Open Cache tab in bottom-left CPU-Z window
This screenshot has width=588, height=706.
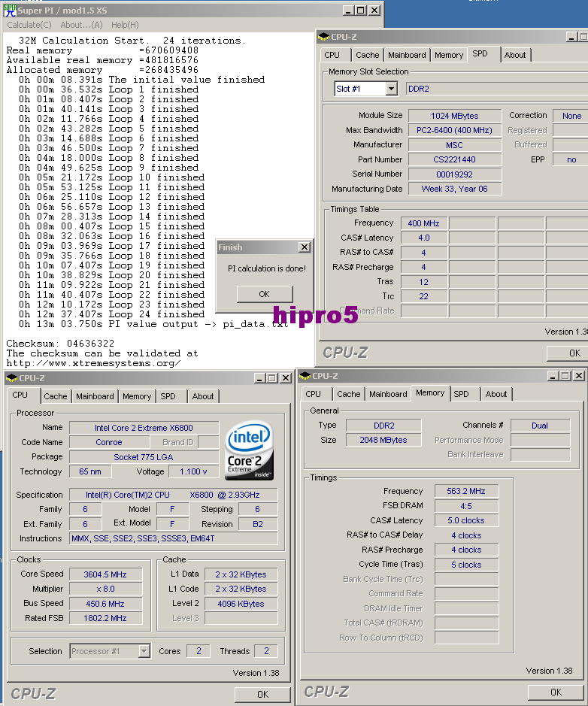(56, 396)
